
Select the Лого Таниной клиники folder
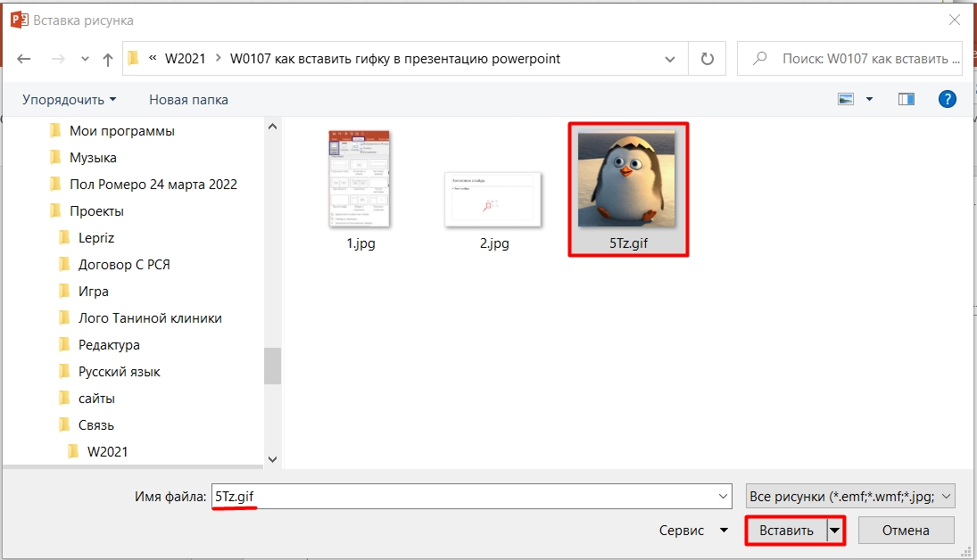click(x=150, y=318)
